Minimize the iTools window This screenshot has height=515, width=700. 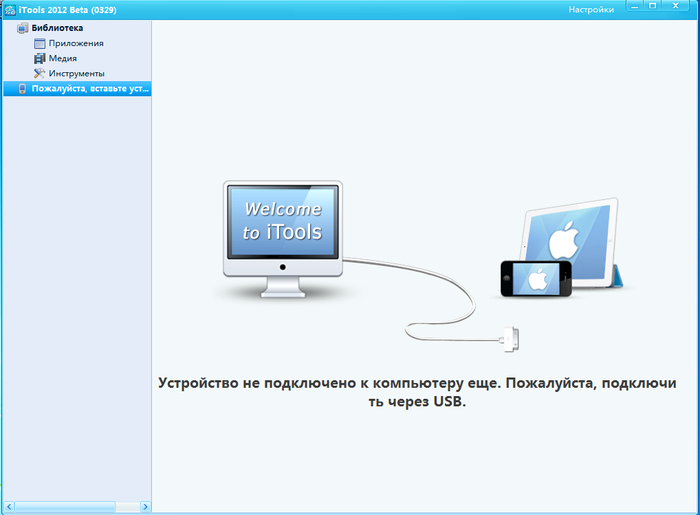tap(634, 6)
